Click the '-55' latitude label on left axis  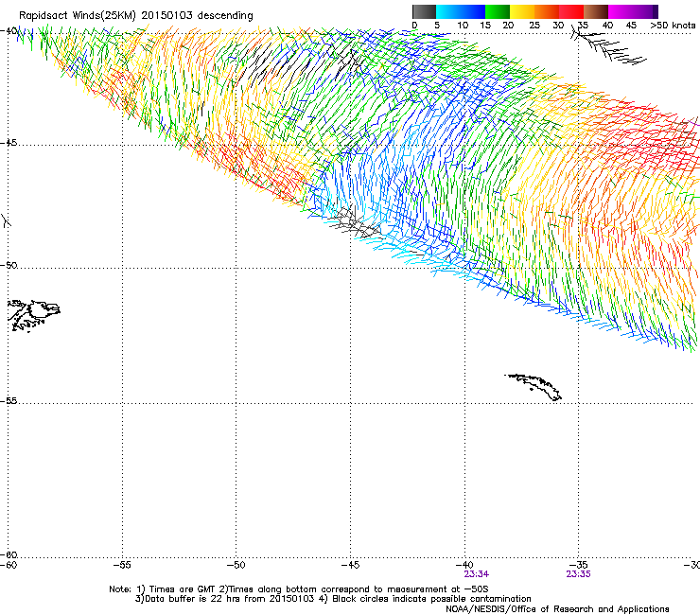pyautogui.click(x=9, y=400)
